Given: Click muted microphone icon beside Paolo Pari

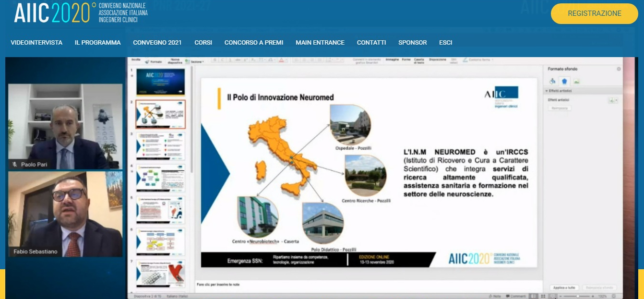Looking at the screenshot, I should 14,164.
